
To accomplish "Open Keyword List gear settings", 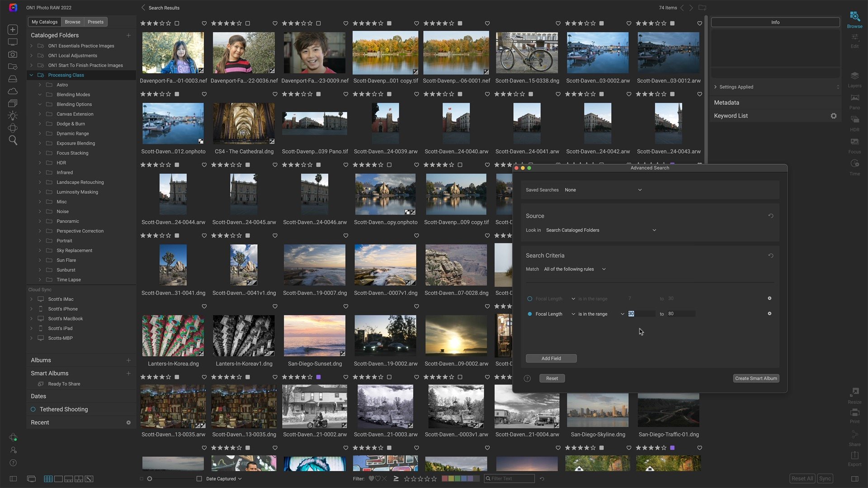I will pos(833,116).
